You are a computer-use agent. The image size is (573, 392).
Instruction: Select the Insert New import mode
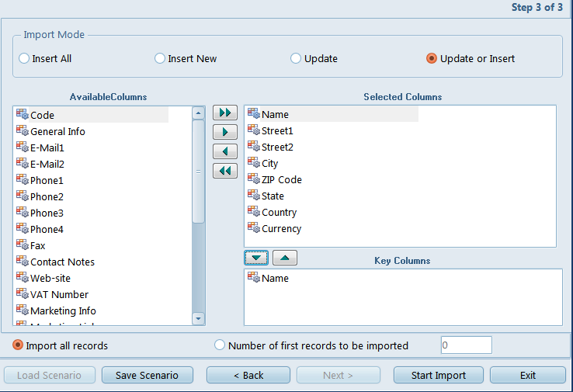pos(186,58)
